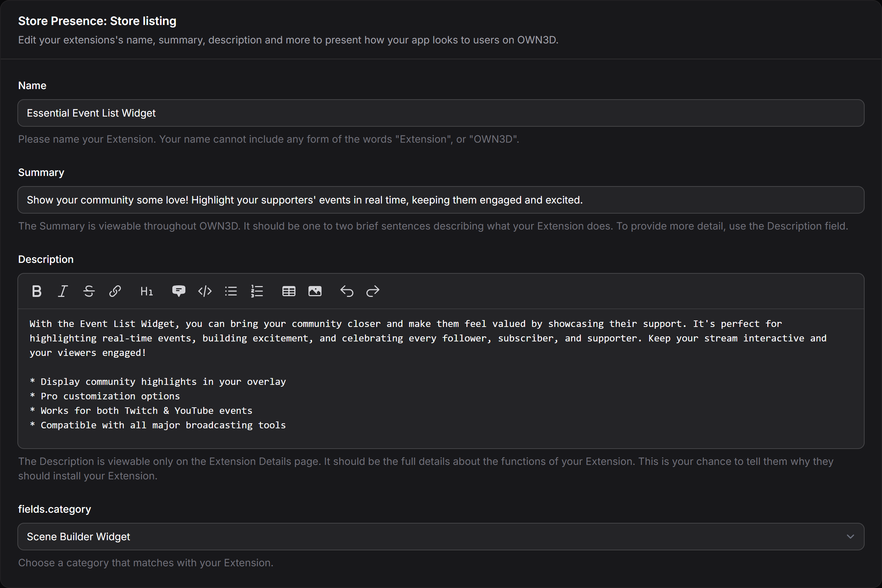Insert an image into the description
The height and width of the screenshot is (588, 882).
tap(315, 291)
